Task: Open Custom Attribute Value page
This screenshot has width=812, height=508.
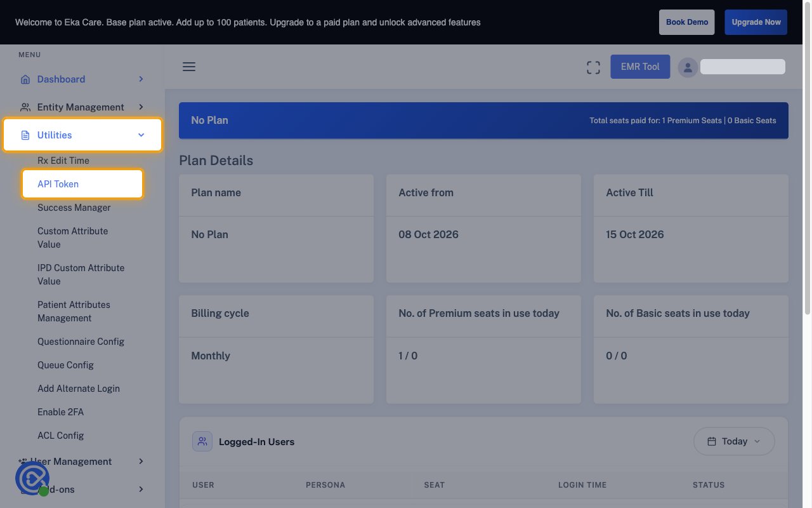Action: 73,237
